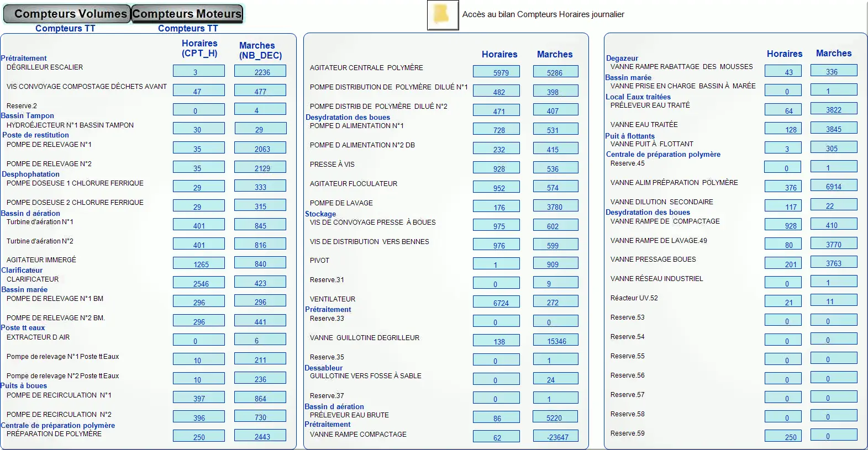The height and width of the screenshot is (450, 868).
Task: Select Marches value 3822 for PRÉLEVEUR EAU TRAITÉ
Action: (834, 109)
